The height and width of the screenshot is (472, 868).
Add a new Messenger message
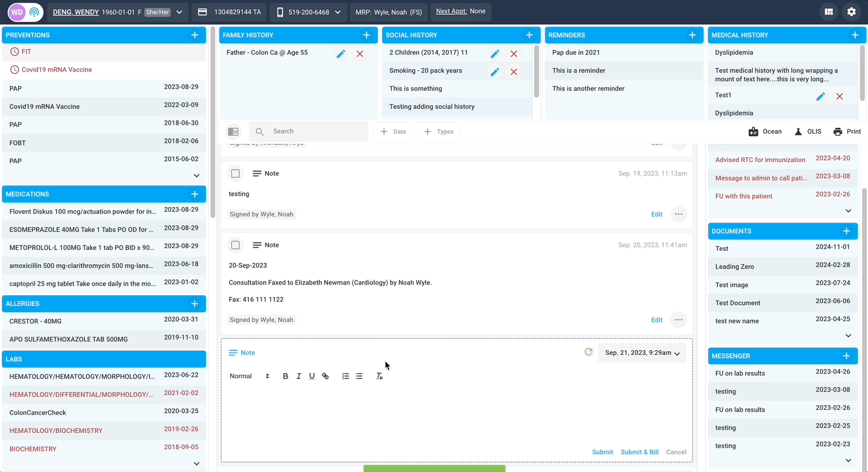[846, 355]
